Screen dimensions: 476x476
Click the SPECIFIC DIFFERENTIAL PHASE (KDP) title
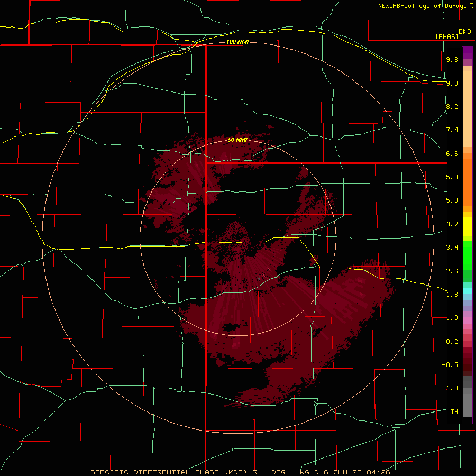click(170, 472)
